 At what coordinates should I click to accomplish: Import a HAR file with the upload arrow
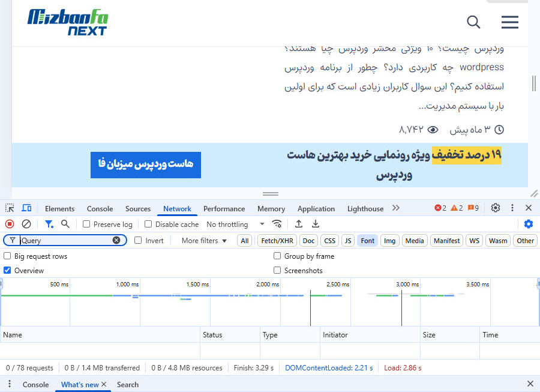[x=299, y=225]
